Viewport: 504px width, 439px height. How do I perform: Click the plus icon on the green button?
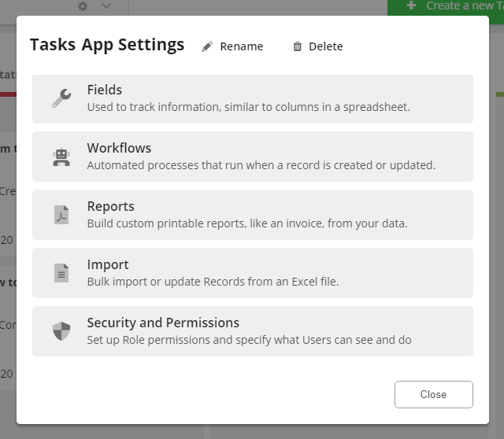410,6
